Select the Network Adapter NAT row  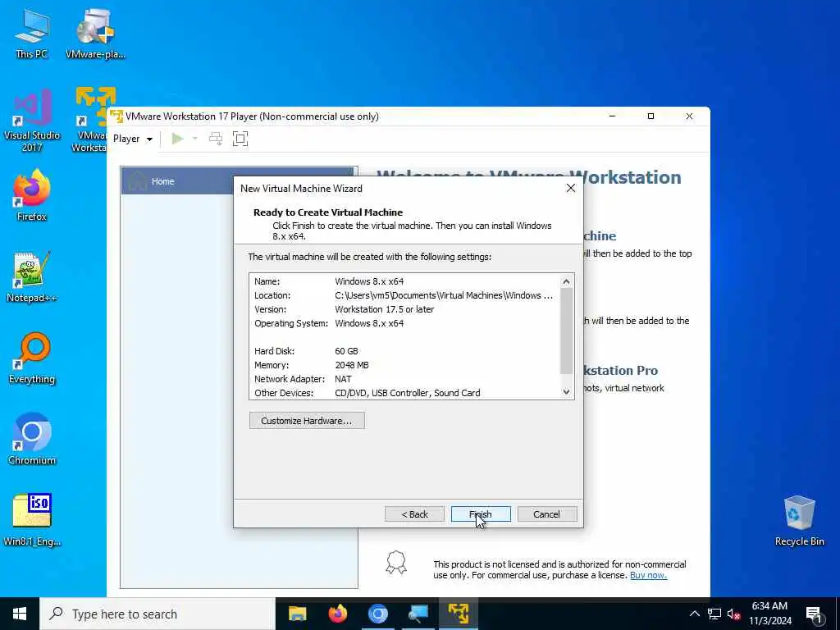(405, 379)
